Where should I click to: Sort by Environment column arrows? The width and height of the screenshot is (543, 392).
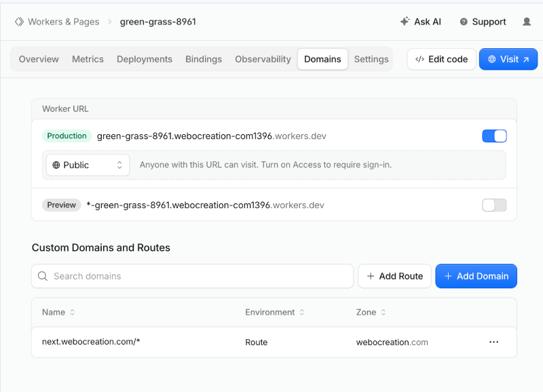tap(302, 312)
